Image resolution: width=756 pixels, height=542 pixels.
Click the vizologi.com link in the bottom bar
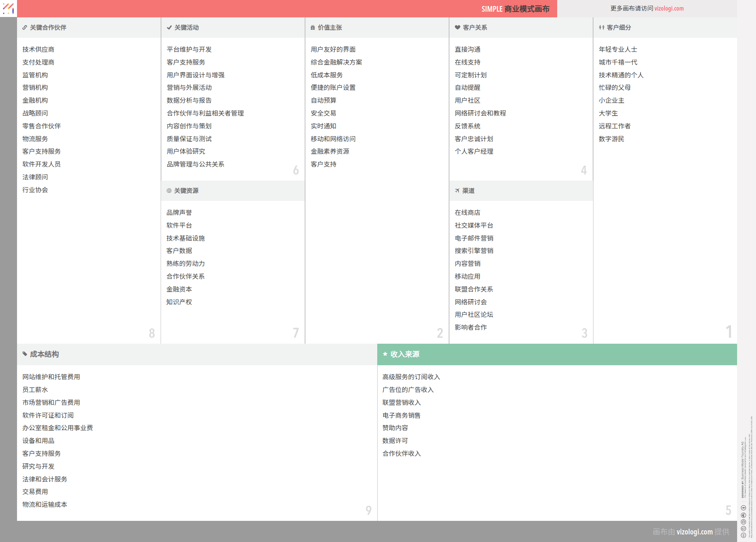pyautogui.click(x=694, y=531)
